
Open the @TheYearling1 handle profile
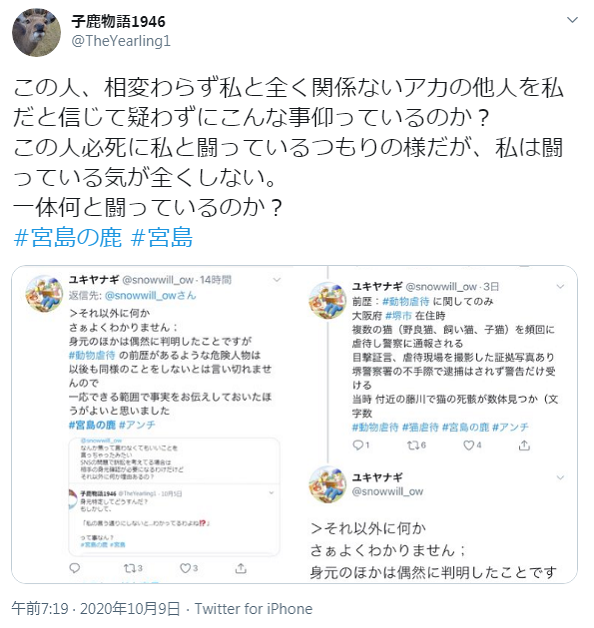(x=121, y=41)
